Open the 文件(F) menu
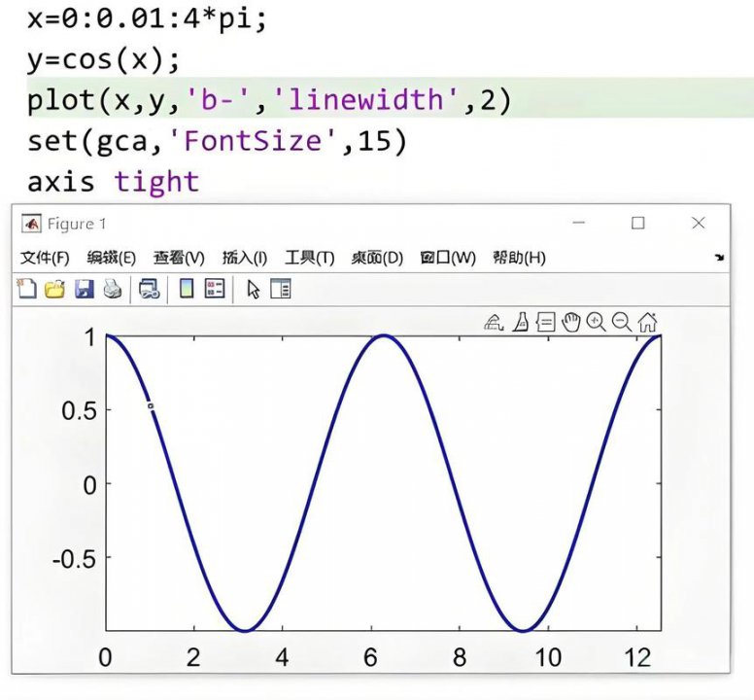The width and height of the screenshot is (754, 700). [45, 258]
